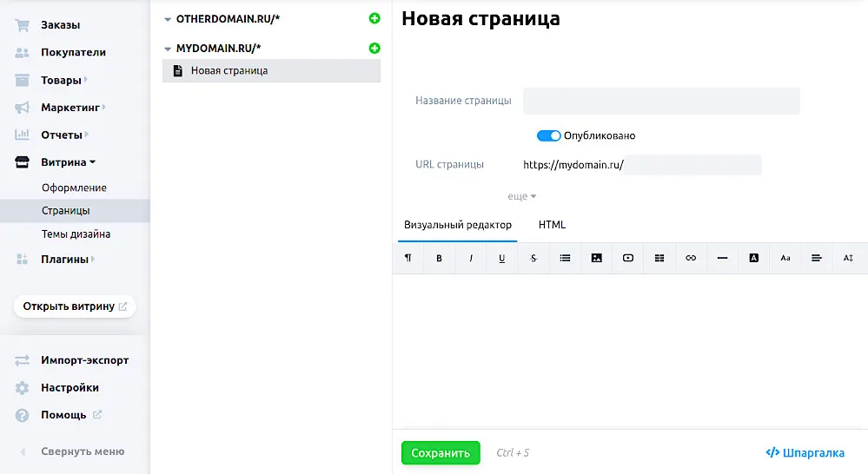Open the text alignment tool
Viewport: 868px width, 474px height.
(817, 258)
